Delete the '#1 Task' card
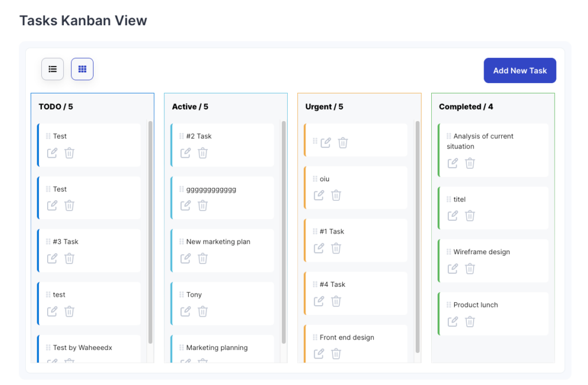This screenshot has height=385, width=588. pos(336,248)
